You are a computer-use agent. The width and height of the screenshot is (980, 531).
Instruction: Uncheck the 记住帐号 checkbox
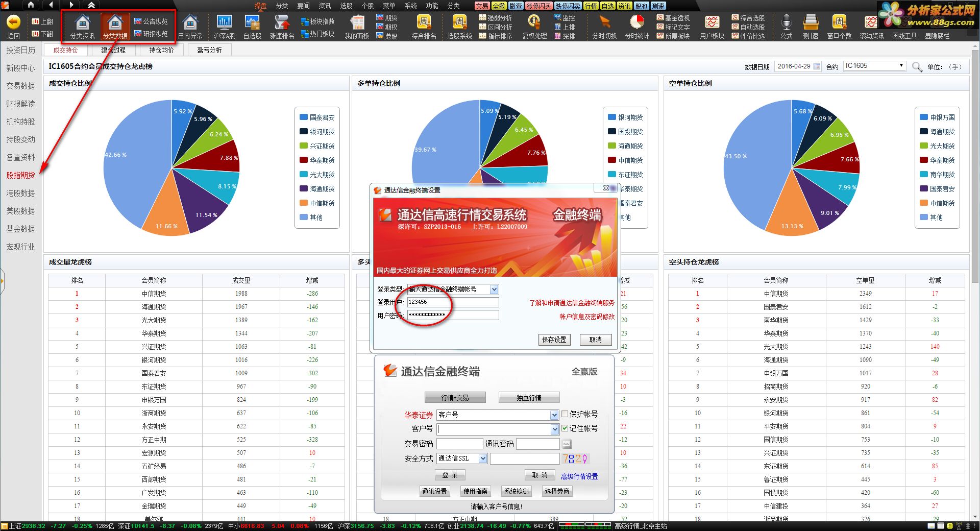coord(565,428)
